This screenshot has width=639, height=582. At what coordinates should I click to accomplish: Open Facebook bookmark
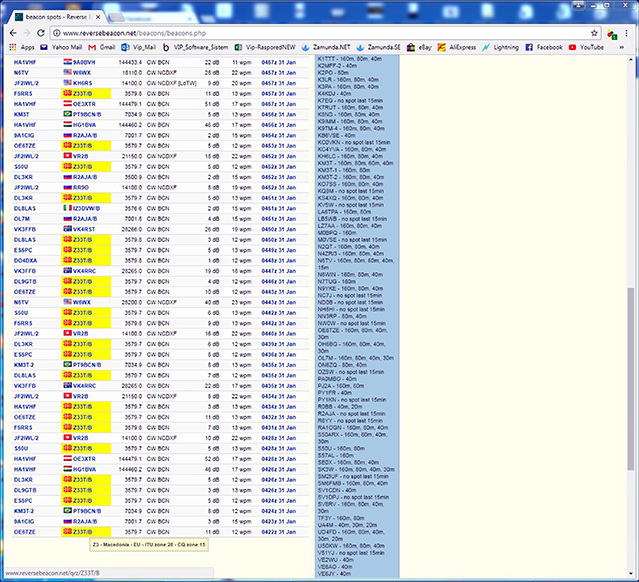(544, 47)
